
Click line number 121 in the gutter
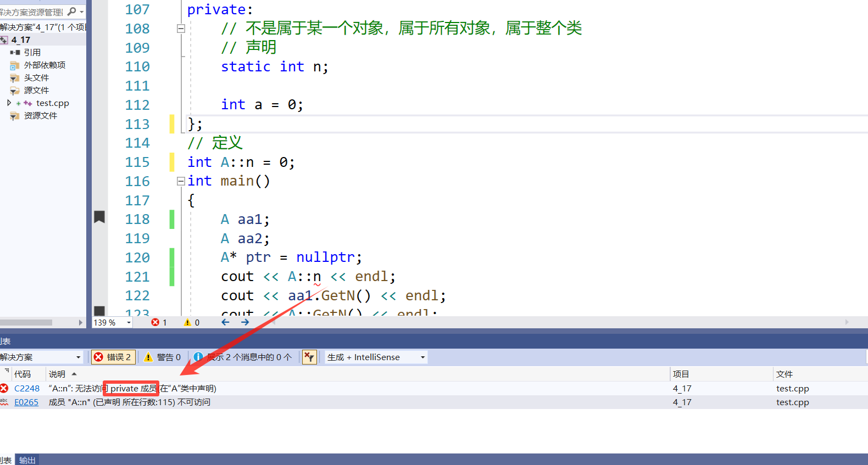point(137,277)
